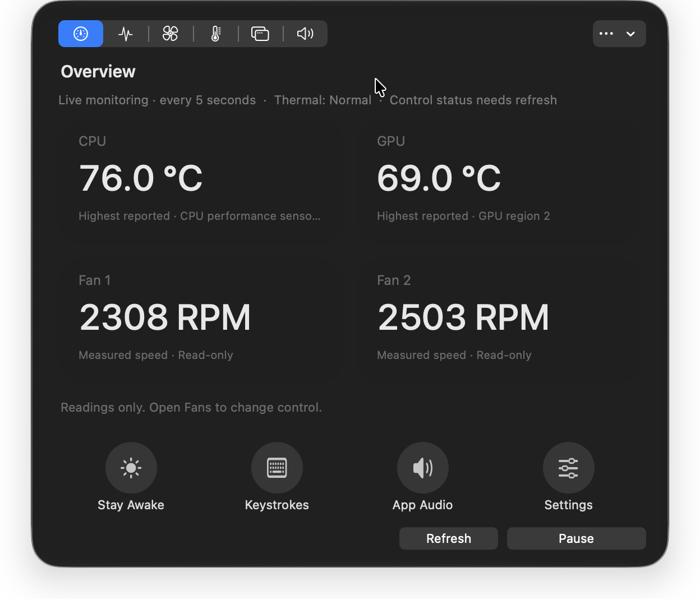Click the Settings label
Image resolution: width=700 pixels, height=599 pixels.
(x=569, y=505)
